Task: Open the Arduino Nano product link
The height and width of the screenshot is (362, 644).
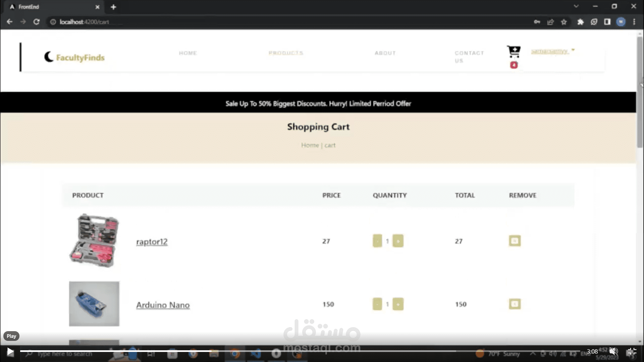Action: [x=163, y=305]
